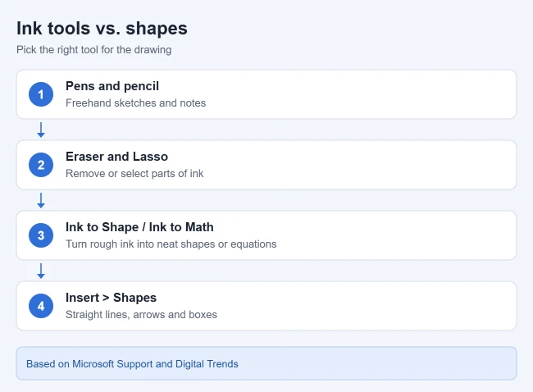Select the Pens and pencil heading
Image resolution: width=533 pixels, height=392 pixels.
[x=112, y=86]
